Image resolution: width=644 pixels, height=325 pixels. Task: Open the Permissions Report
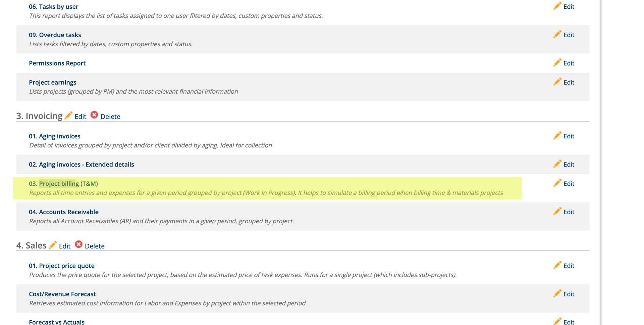57,63
